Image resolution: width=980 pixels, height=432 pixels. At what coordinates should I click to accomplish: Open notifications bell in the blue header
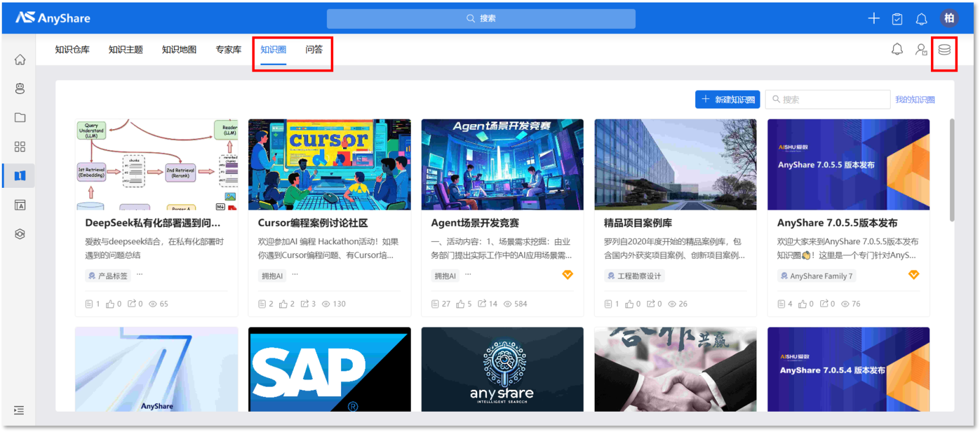pos(921,19)
